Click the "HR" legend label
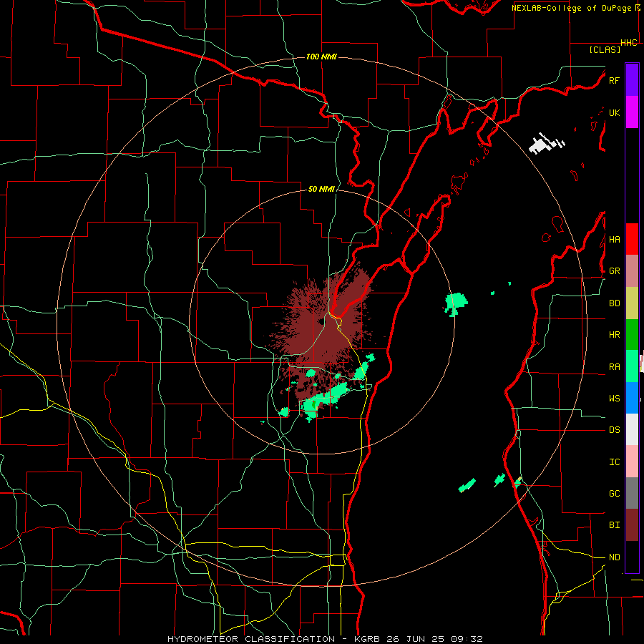 point(614,335)
